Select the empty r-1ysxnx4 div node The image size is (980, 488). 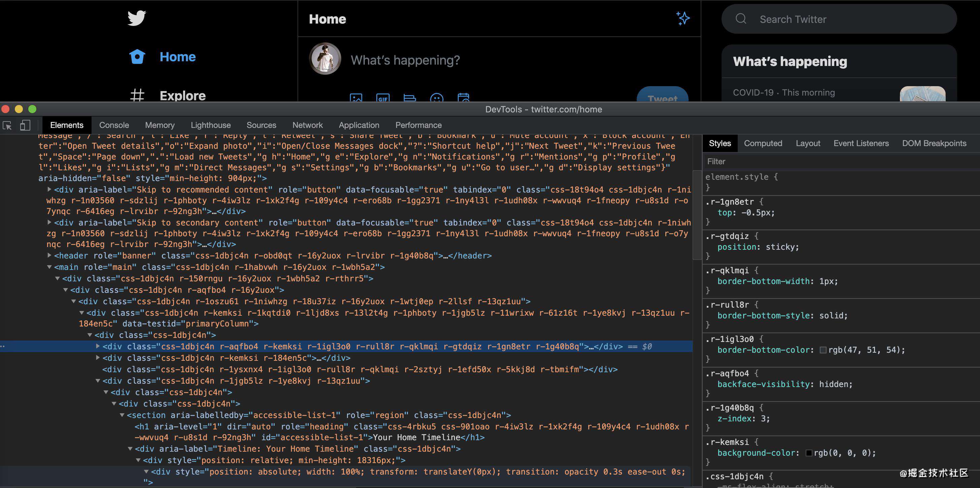click(x=360, y=369)
